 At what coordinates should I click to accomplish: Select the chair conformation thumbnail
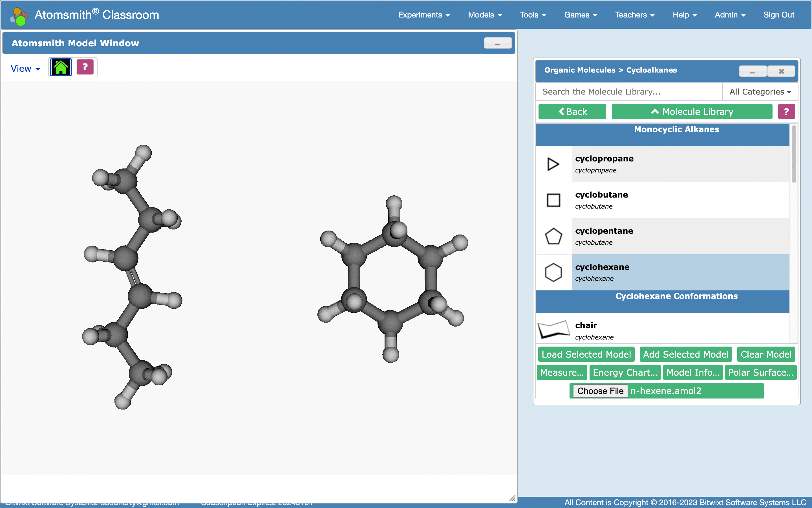tap(554, 330)
